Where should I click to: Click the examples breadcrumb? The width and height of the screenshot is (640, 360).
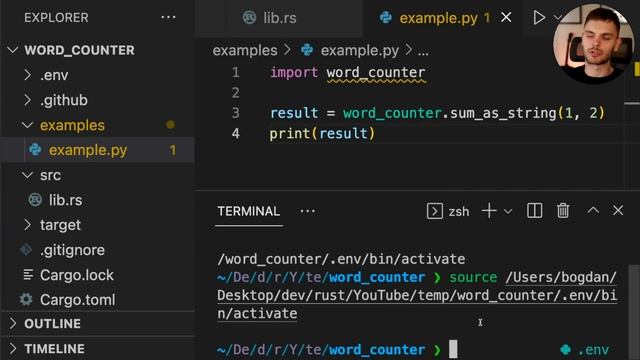245,51
